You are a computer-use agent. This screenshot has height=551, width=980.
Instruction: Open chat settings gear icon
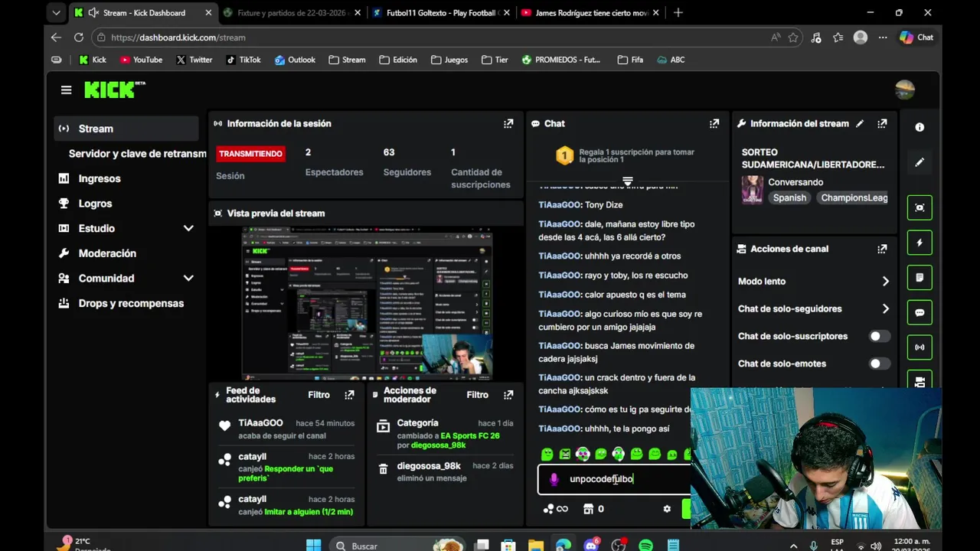point(667,509)
